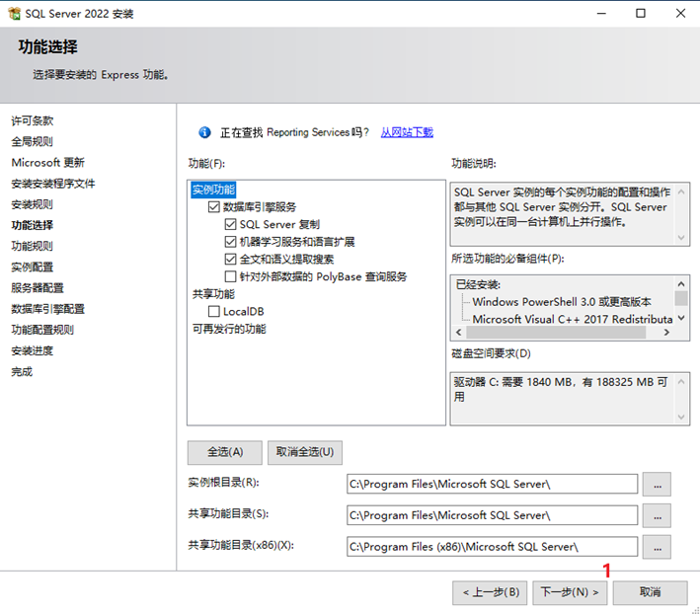Browse for 共享功能目录(x86) with the ... button
Image resolution: width=700 pixels, height=614 pixels.
click(x=657, y=547)
